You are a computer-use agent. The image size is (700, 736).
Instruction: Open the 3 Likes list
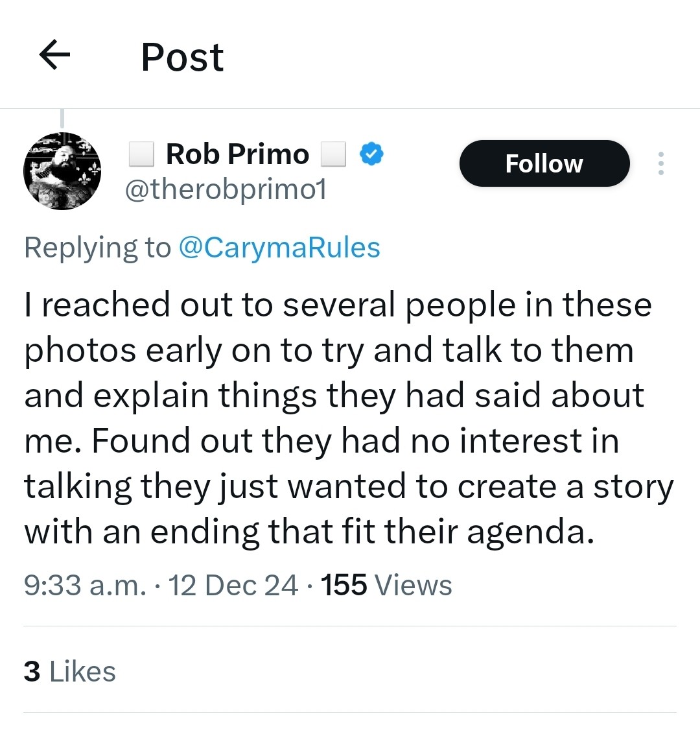70,672
